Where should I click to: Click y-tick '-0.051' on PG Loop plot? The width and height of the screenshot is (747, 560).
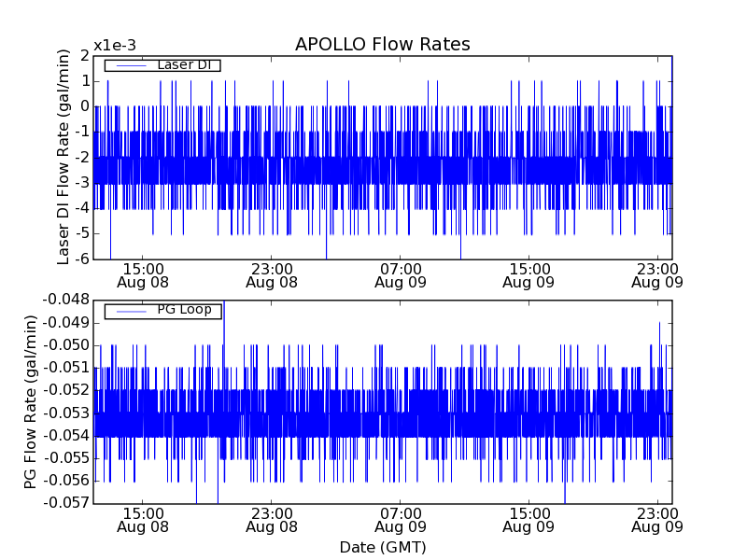pos(66,368)
